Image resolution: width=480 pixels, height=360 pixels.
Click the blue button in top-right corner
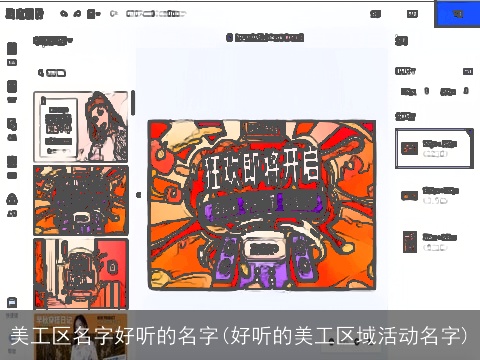coord(457,14)
